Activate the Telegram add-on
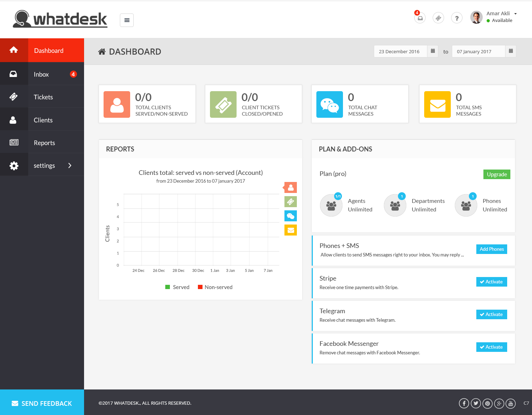 coord(492,314)
